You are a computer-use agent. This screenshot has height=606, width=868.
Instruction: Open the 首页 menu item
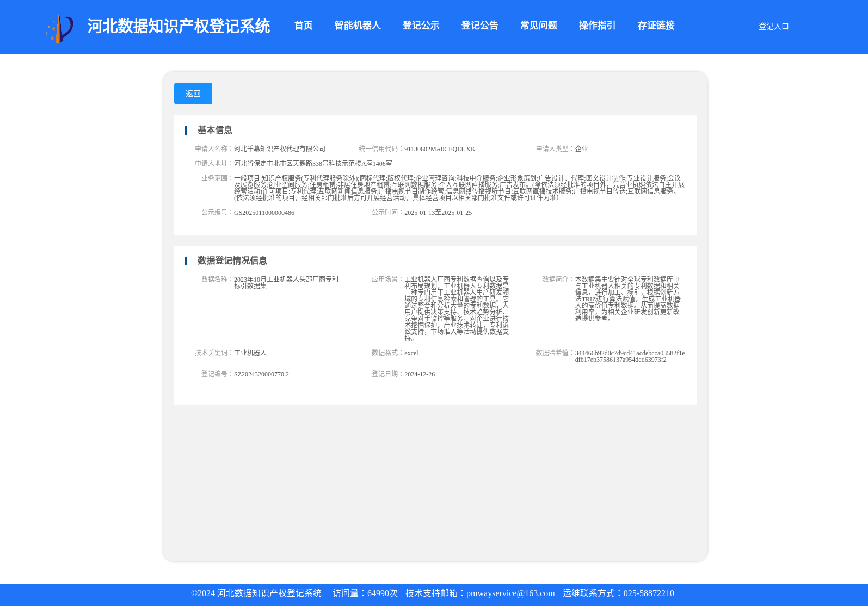coord(303,26)
